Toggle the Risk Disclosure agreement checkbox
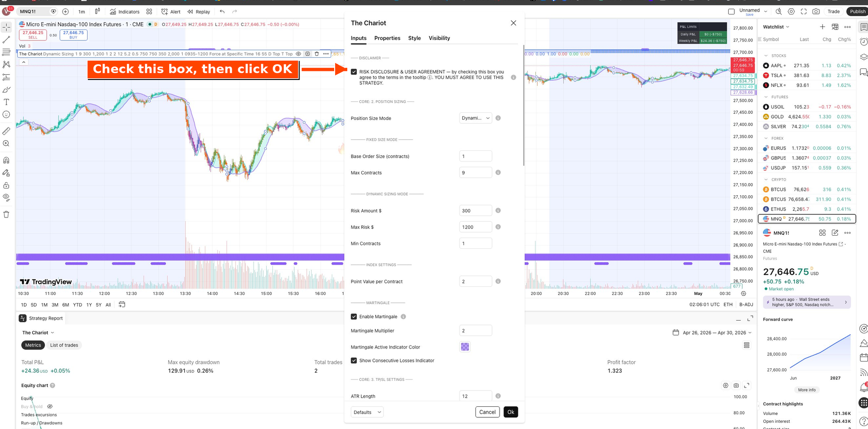This screenshot has width=868, height=429. 354,72
